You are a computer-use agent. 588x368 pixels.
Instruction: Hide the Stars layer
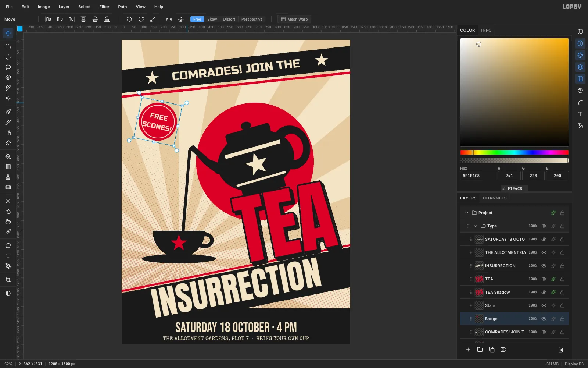(x=544, y=305)
